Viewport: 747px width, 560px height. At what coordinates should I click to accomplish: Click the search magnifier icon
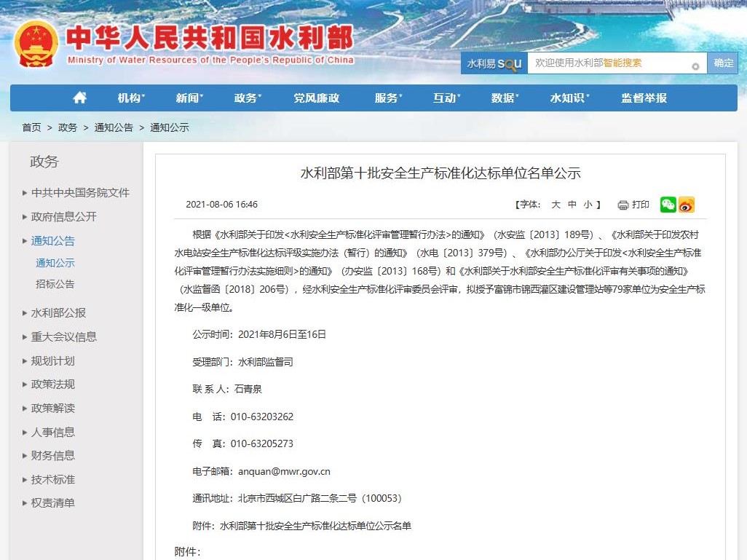[695, 66]
